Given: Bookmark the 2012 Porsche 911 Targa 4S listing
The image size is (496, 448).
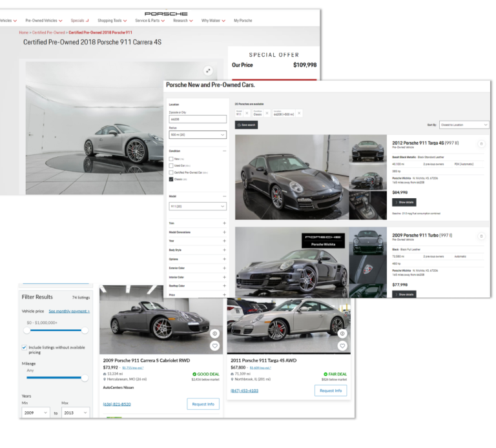Looking at the screenshot, I should pyautogui.click(x=481, y=144).
